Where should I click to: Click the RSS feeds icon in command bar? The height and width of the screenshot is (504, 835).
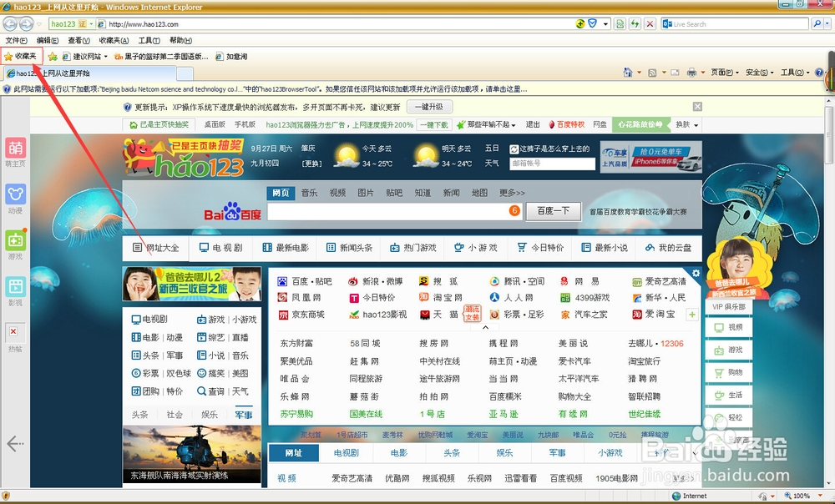pyautogui.click(x=652, y=73)
